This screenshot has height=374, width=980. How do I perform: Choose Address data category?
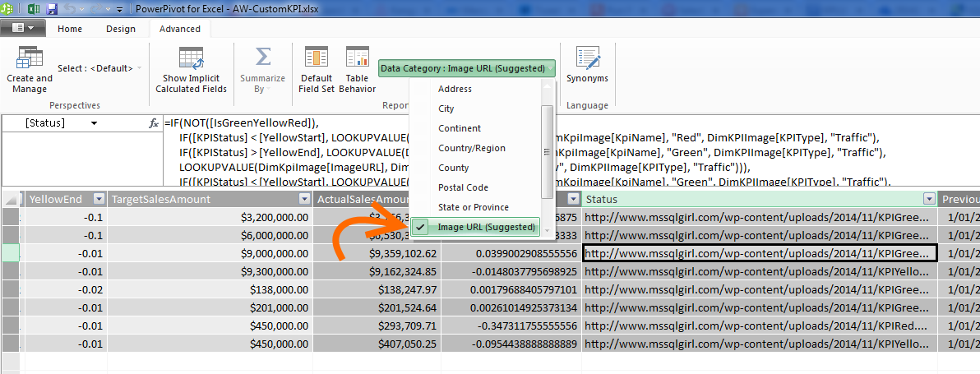[475, 90]
